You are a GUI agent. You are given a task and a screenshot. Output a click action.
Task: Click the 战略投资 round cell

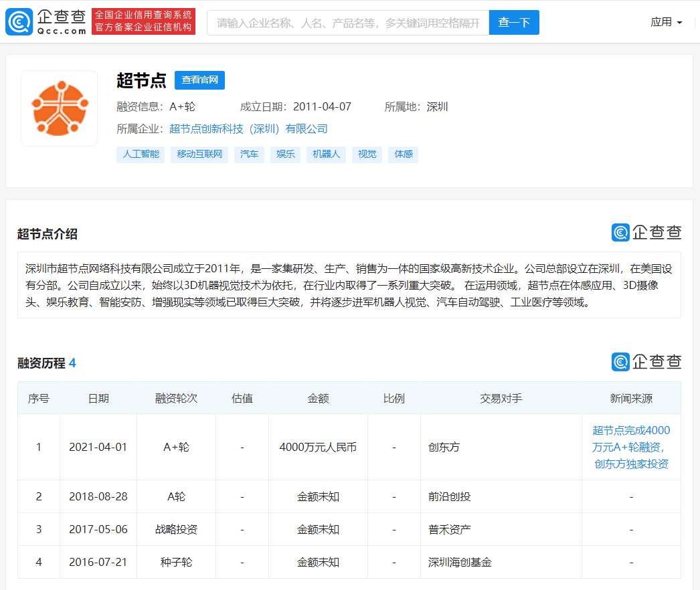tap(176, 529)
